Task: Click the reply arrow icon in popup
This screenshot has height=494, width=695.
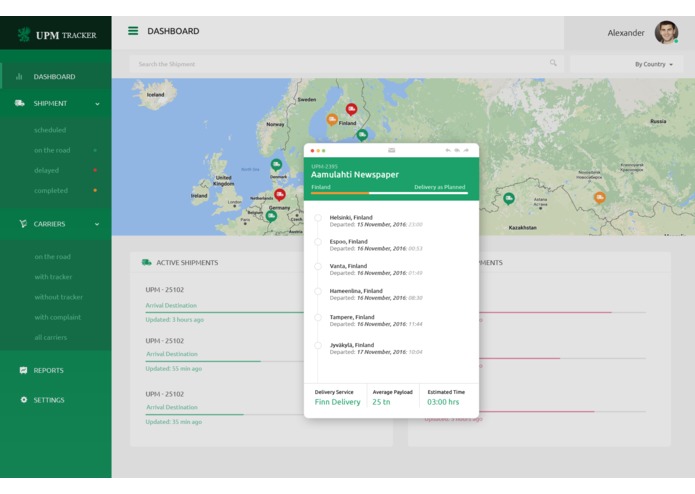Action: [x=448, y=151]
